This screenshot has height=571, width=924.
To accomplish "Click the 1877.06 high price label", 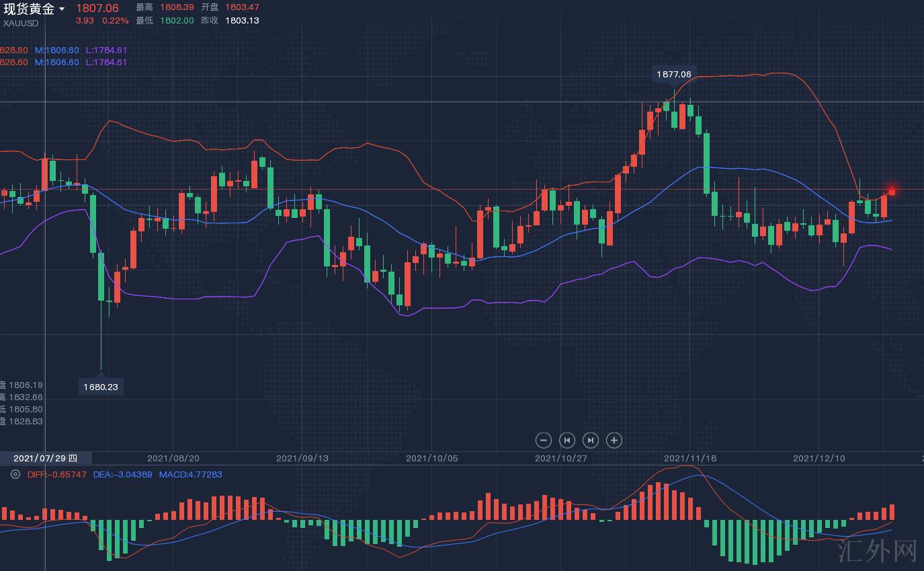I will click(673, 74).
